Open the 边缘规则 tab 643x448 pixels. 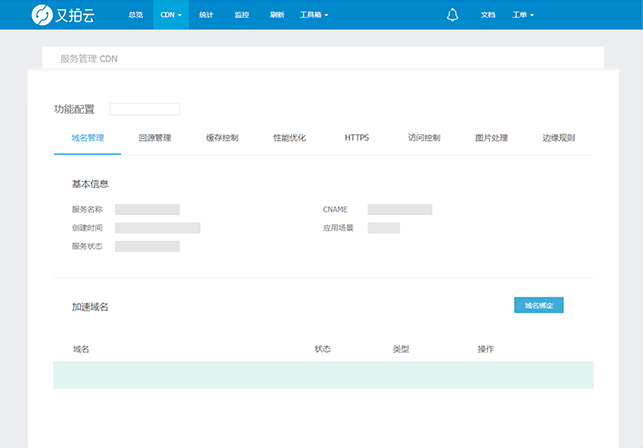(x=558, y=138)
